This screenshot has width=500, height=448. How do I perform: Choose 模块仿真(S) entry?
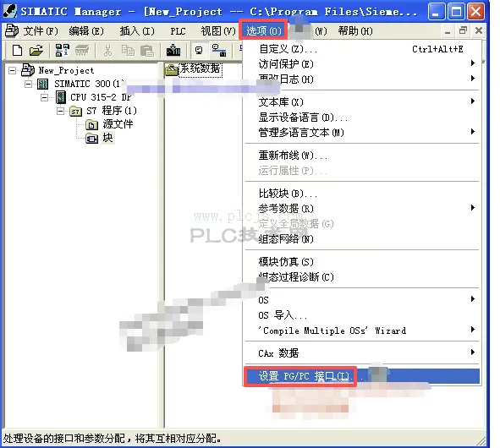click(x=362, y=261)
